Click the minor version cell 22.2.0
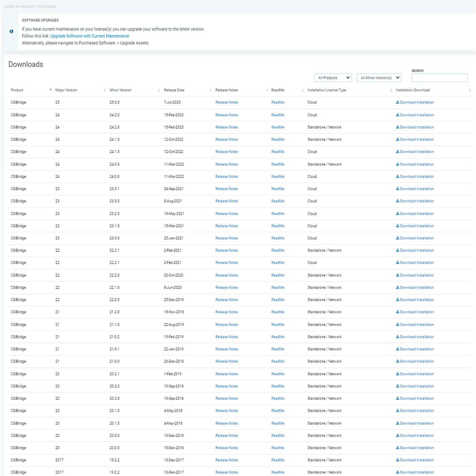The width and height of the screenshot is (476, 476). pyautogui.click(x=115, y=275)
